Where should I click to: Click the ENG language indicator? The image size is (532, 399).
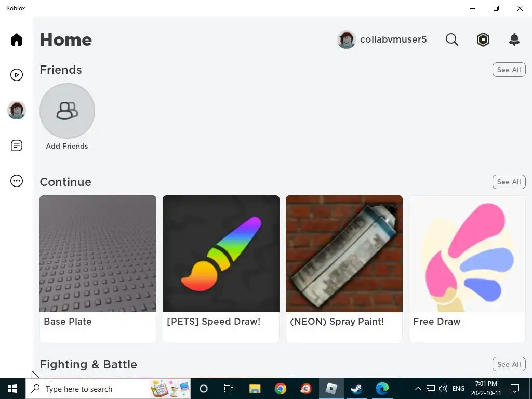pos(458,389)
